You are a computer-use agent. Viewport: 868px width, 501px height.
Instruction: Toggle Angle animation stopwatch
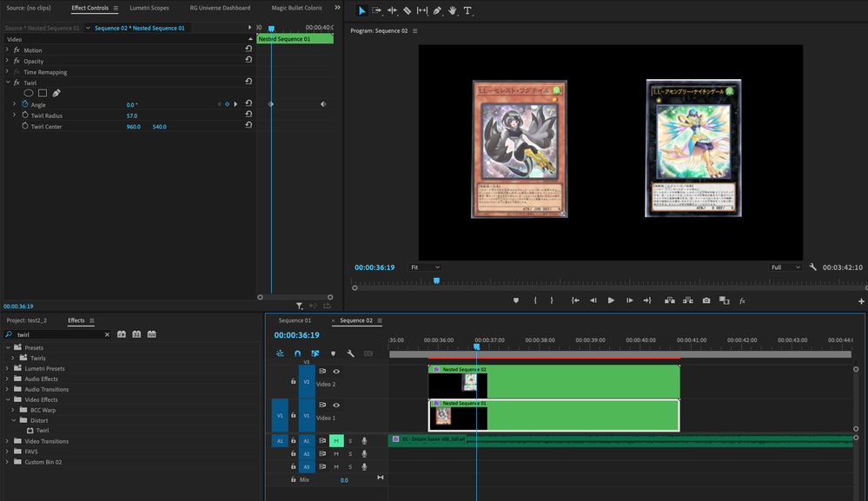coord(24,104)
